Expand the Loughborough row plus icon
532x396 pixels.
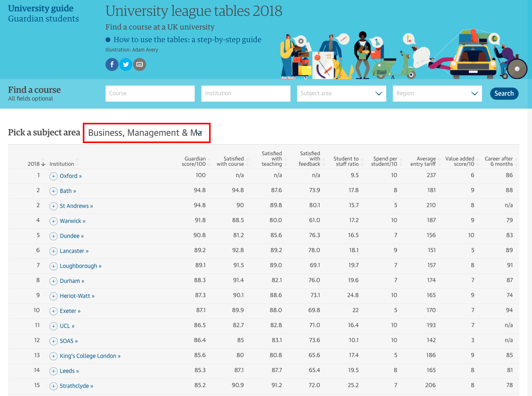click(x=54, y=266)
